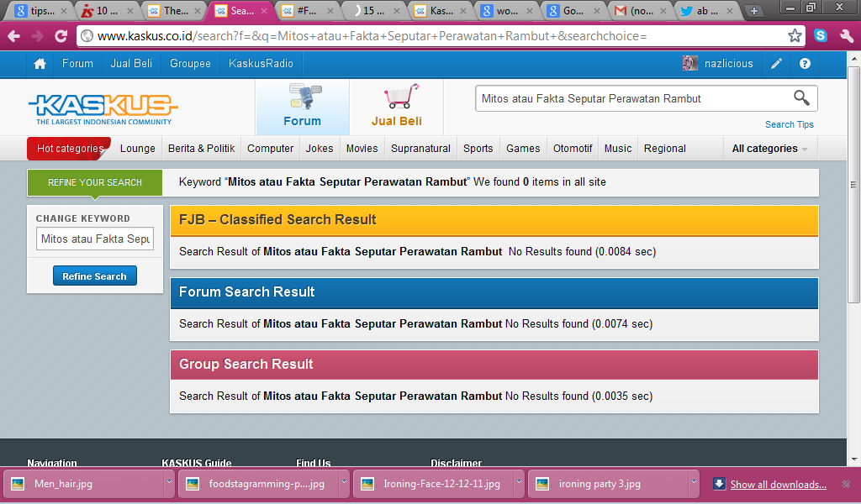Click Show all downloads link
The height and width of the screenshot is (504, 861).
coord(778,484)
